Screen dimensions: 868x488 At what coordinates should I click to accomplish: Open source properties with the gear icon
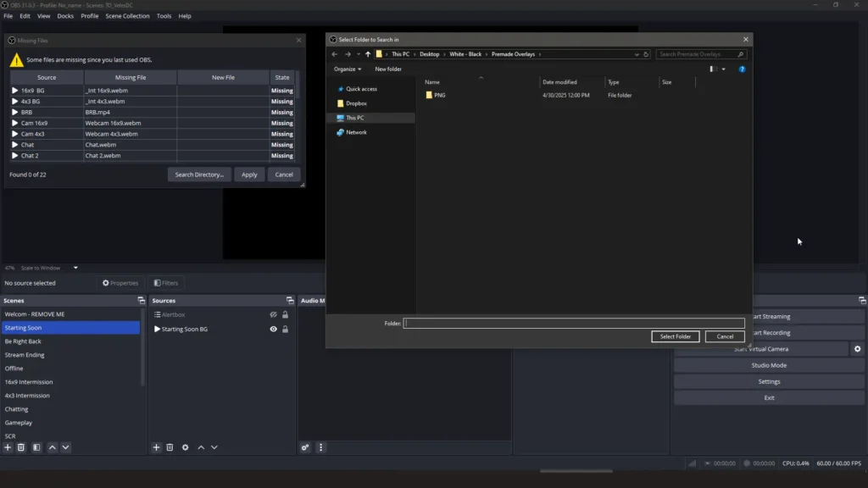tap(185, 447)
